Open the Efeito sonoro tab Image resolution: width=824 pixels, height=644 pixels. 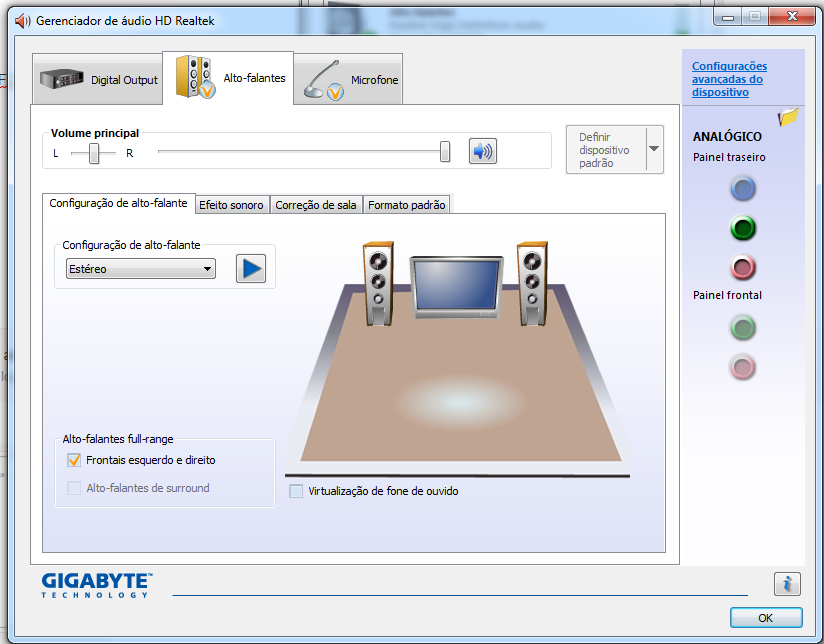click(231, 205)
